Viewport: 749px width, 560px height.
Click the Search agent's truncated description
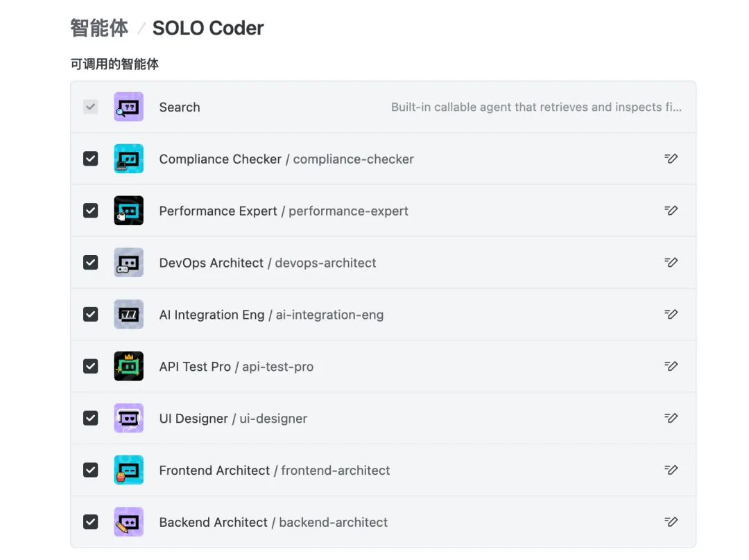[x=536, y=107]
